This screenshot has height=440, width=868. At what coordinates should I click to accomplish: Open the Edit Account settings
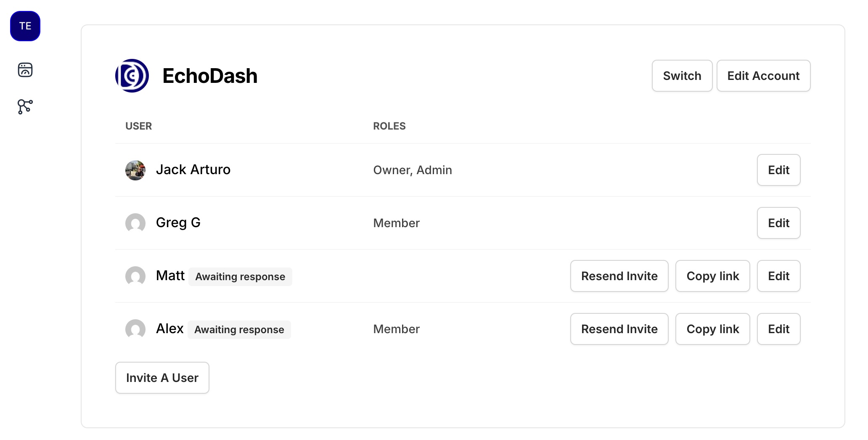point(763,76)
